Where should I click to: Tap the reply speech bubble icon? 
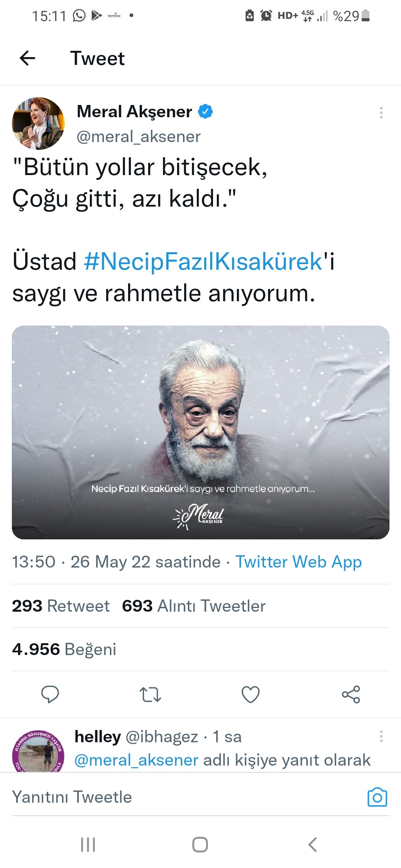tap(50, 694)
